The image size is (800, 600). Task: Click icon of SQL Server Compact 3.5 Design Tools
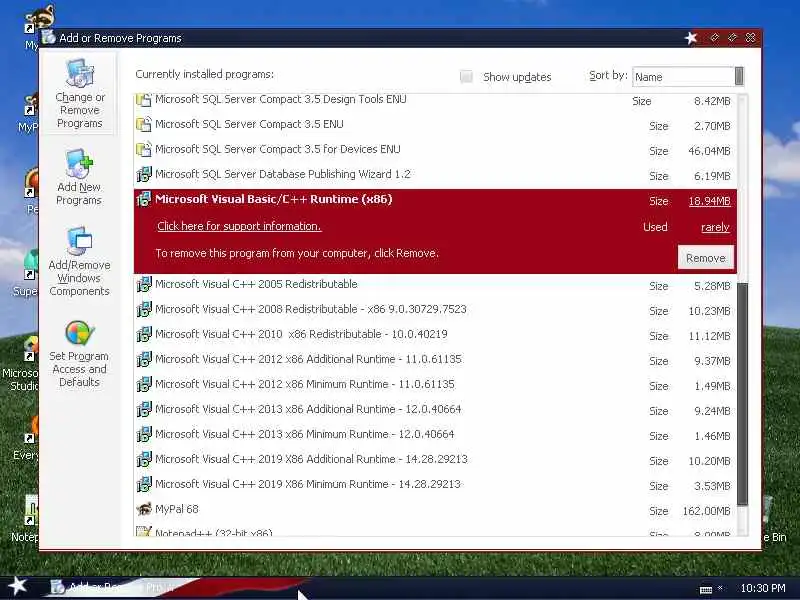point(144,99)
